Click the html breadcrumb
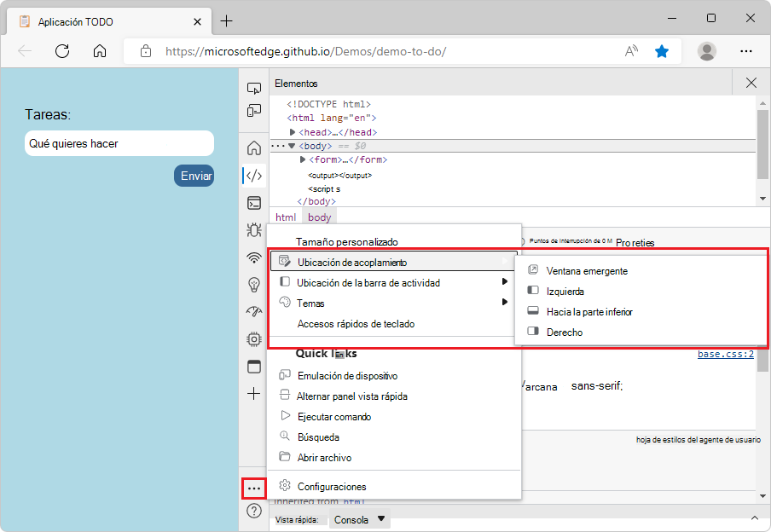The width and height of the screenshot is (771, 532). click(x=286, y=217)
